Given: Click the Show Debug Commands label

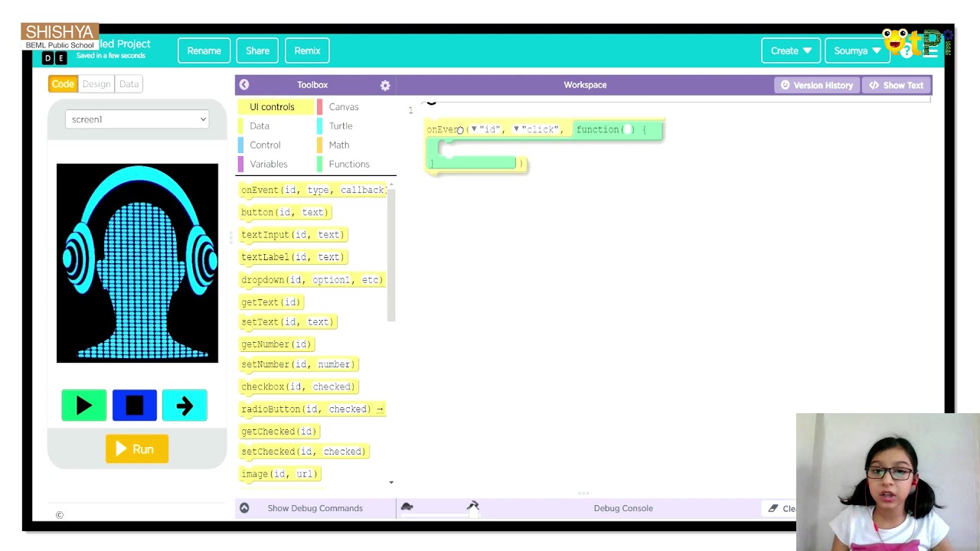Looking at the screenshot, I should pyautogui.click(x=315, y=508).
